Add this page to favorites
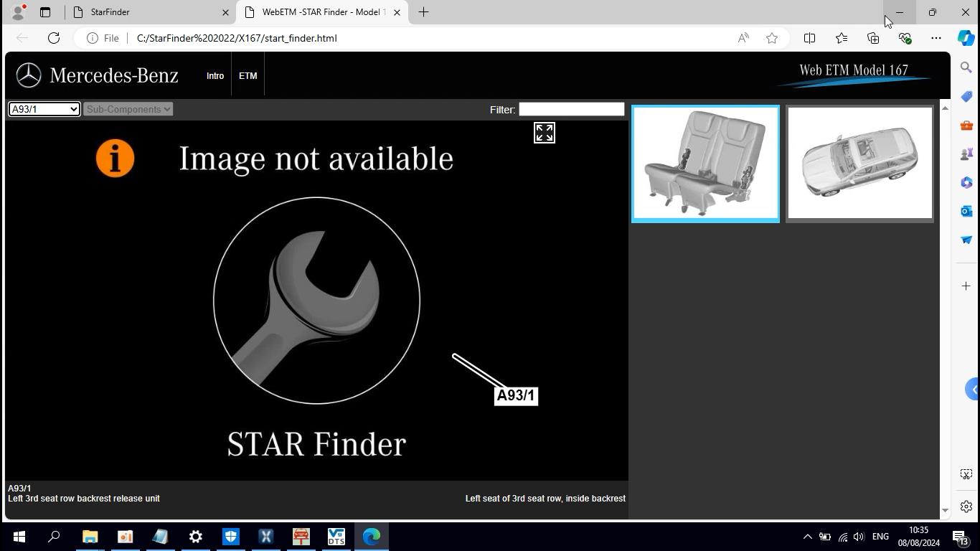Viewport: 980px width, 551px height. click(772, 38)
